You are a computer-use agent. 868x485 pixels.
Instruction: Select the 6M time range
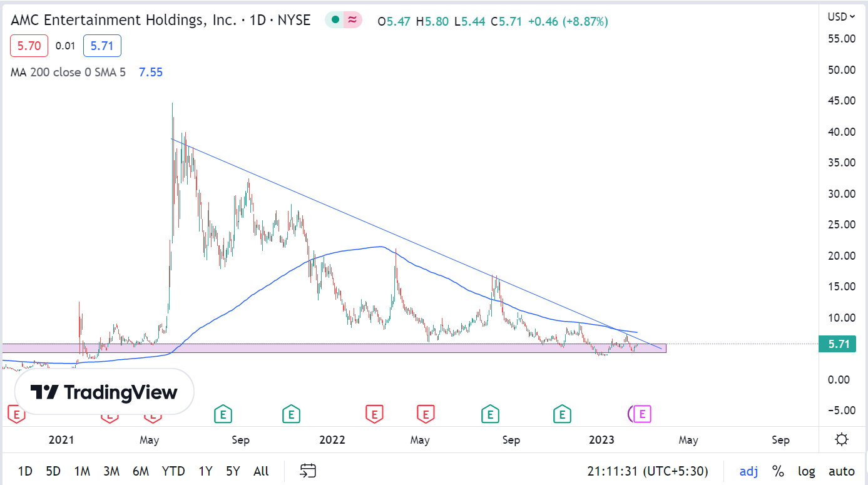click(141, 471)
